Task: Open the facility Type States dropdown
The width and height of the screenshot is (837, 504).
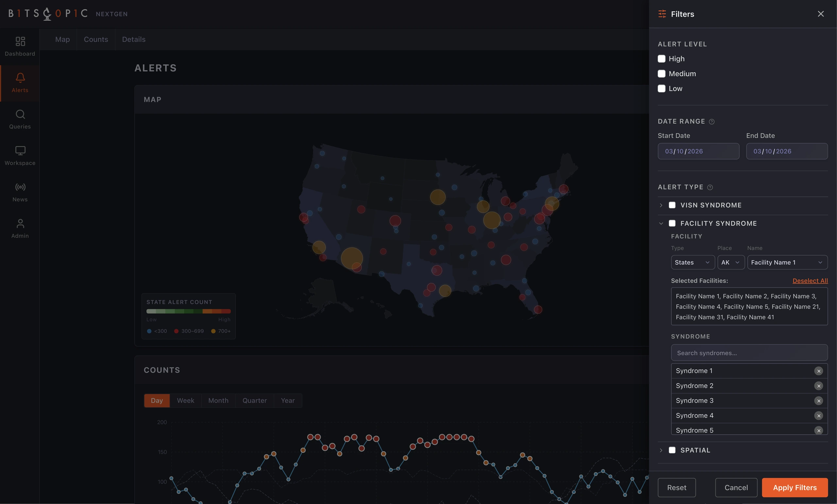Action: pyautogui.click(x=692, y=262)
